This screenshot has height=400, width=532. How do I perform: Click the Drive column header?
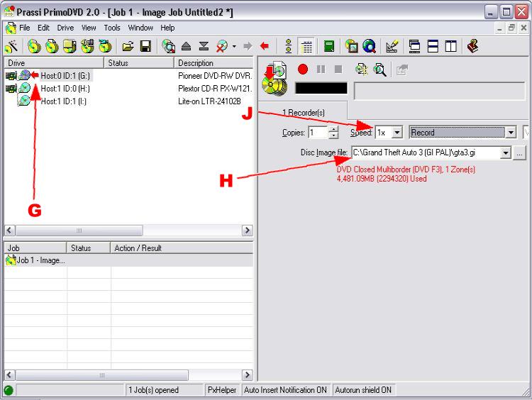[x=54, y=63]
